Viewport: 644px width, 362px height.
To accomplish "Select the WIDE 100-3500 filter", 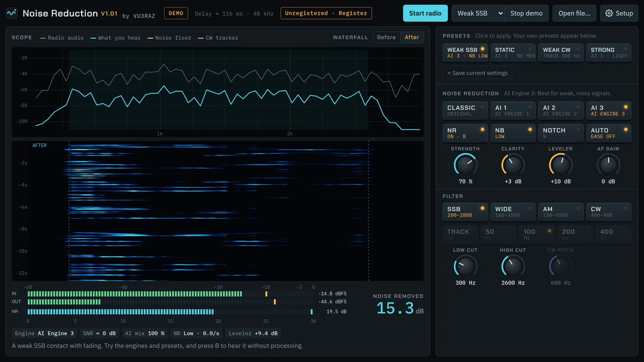I will point(513,212).
